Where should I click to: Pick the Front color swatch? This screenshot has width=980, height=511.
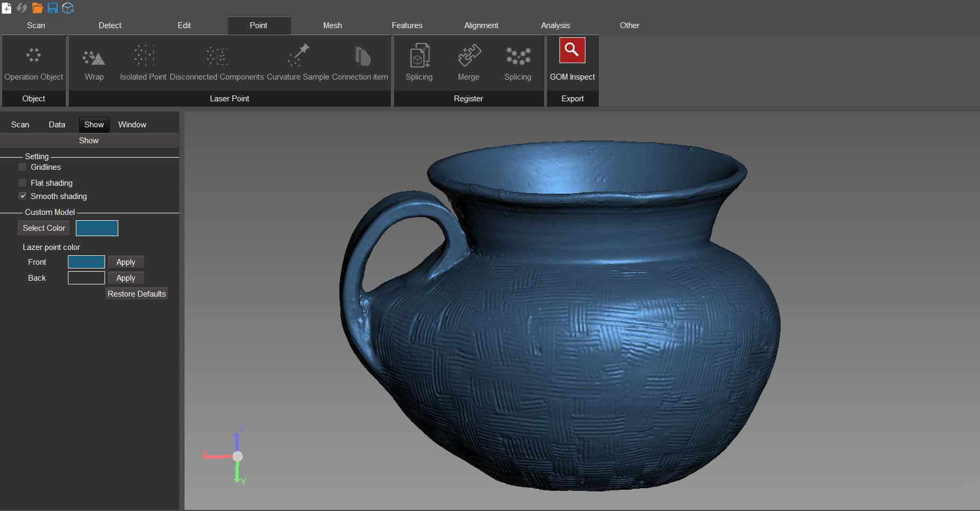(86, 262)
